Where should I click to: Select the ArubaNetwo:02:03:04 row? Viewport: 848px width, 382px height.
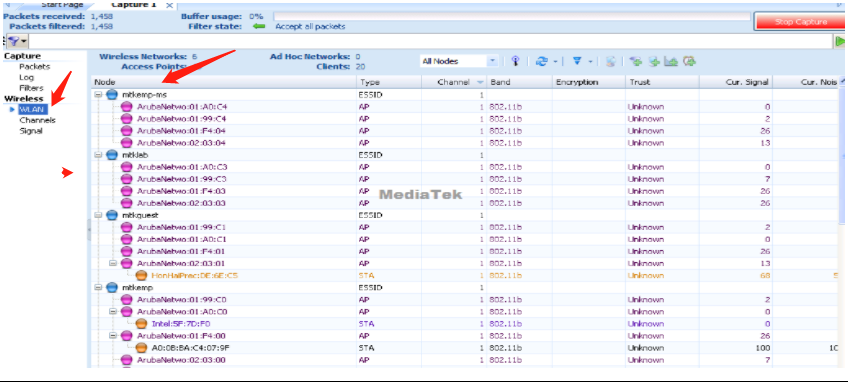(x=465, y=143)
